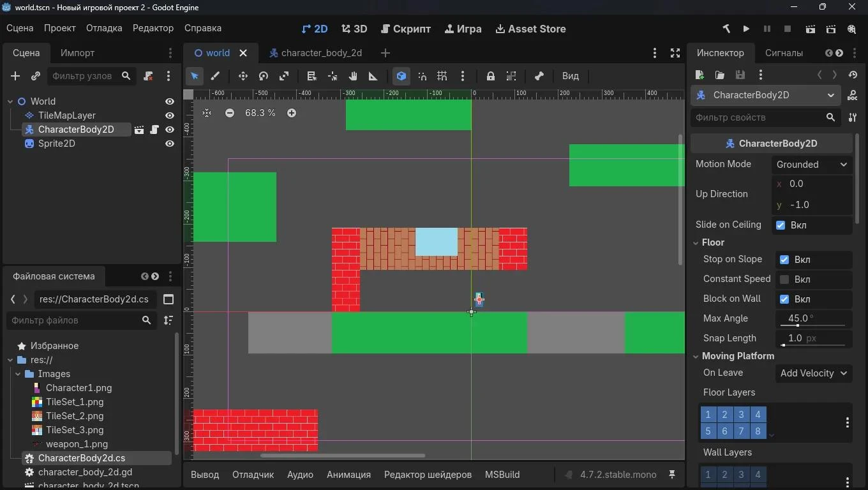Open the script attached to CharacterBody2D
The width and height of the screenshot is (868, 490).
(x=154, y=130)
